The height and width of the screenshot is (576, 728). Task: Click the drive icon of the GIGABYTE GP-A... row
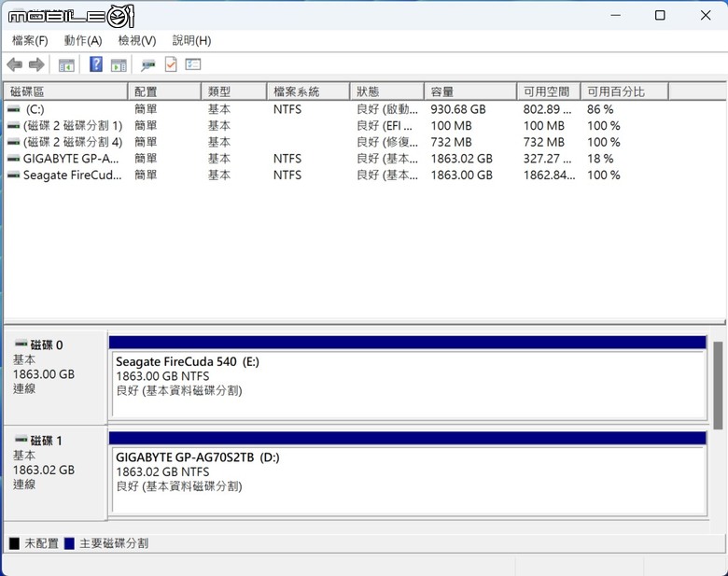click(x=14, y=159)
